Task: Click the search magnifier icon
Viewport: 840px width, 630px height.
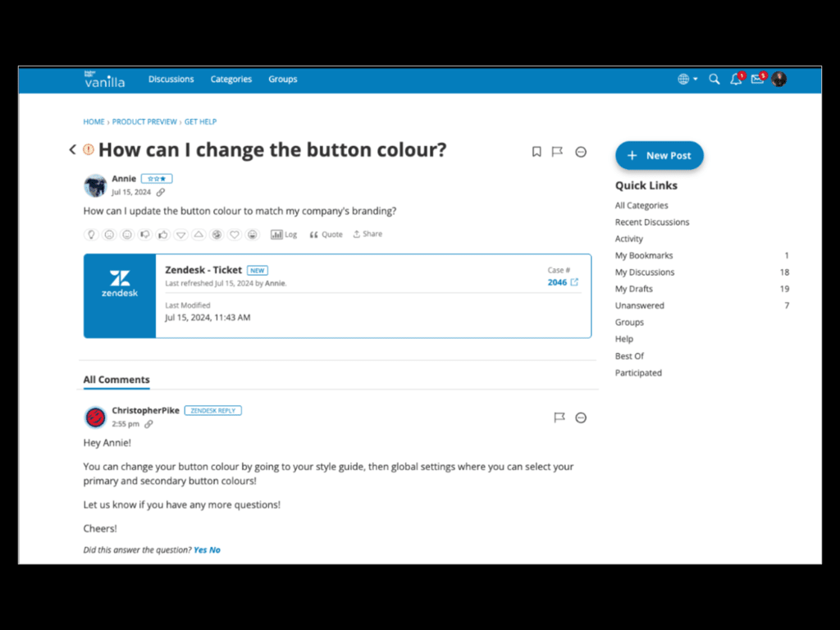Action: (714, 80)
